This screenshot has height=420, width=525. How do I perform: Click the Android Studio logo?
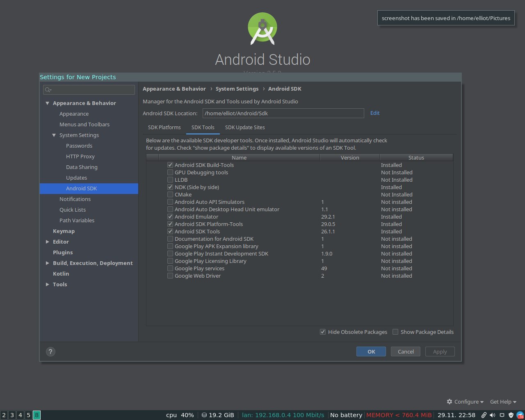262,29
